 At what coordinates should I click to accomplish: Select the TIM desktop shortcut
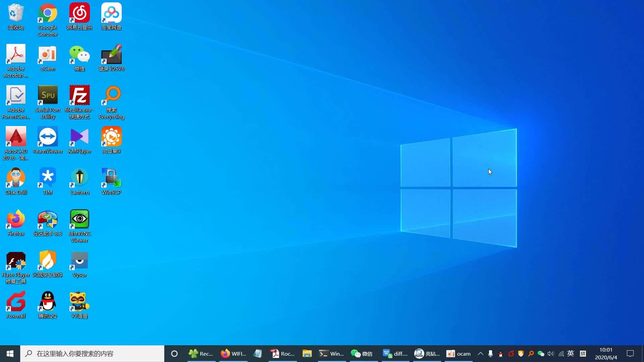point(48,181)
